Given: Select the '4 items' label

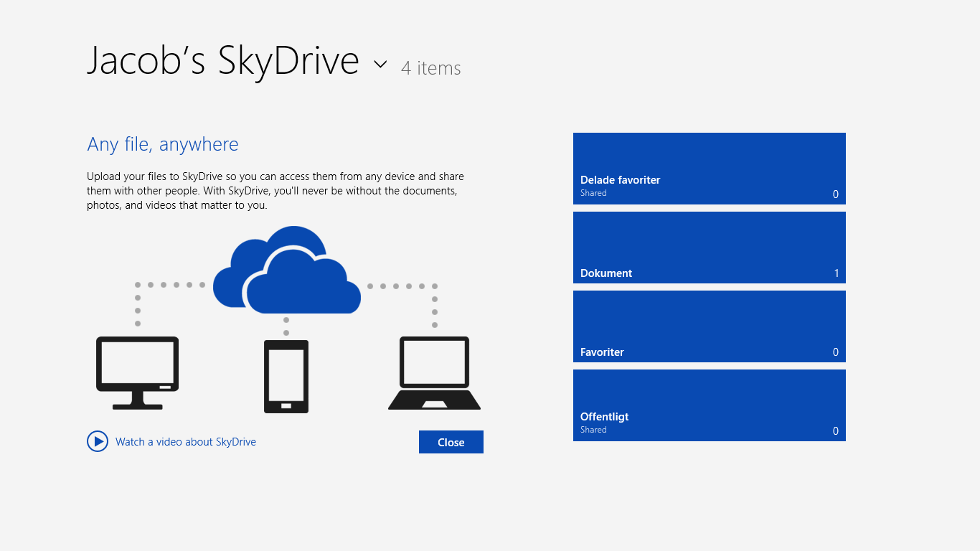Looking at the screenshot, I should click(430, 68).
